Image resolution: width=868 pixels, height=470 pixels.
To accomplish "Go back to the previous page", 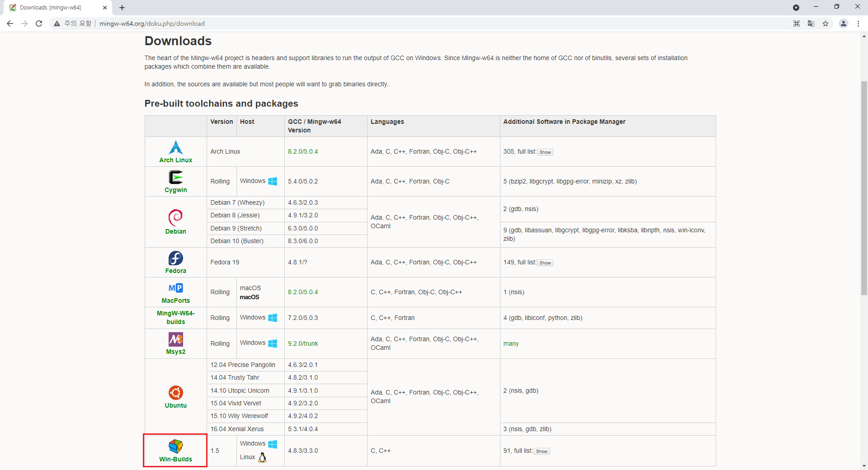I will click(10, 23).
